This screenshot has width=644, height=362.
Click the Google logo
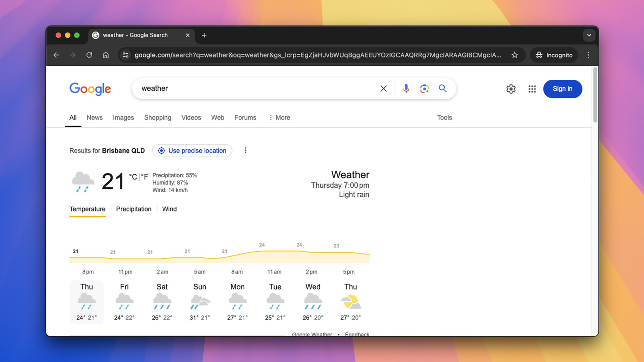[x=90, y=89]
